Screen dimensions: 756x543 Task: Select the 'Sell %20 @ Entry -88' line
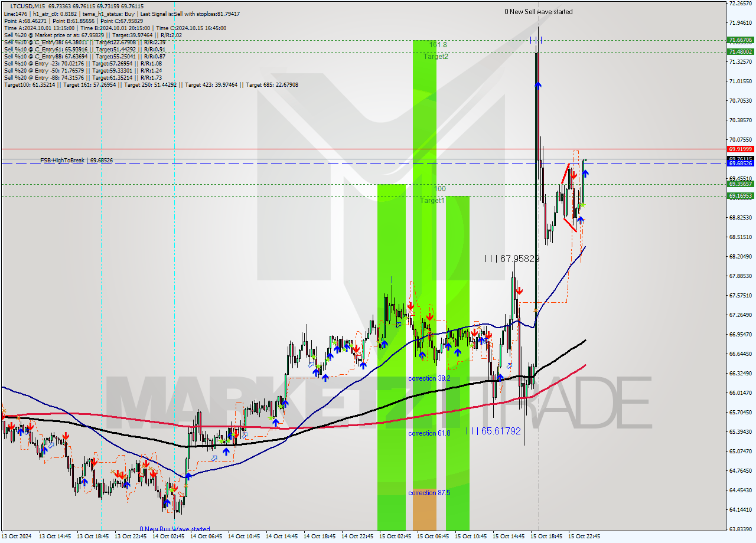(x=83, y=77)
